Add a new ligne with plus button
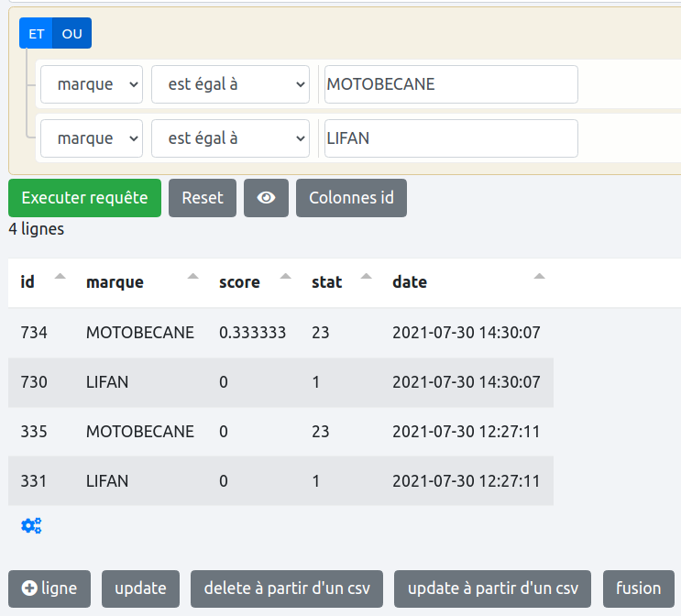 [x=49, y=588]
